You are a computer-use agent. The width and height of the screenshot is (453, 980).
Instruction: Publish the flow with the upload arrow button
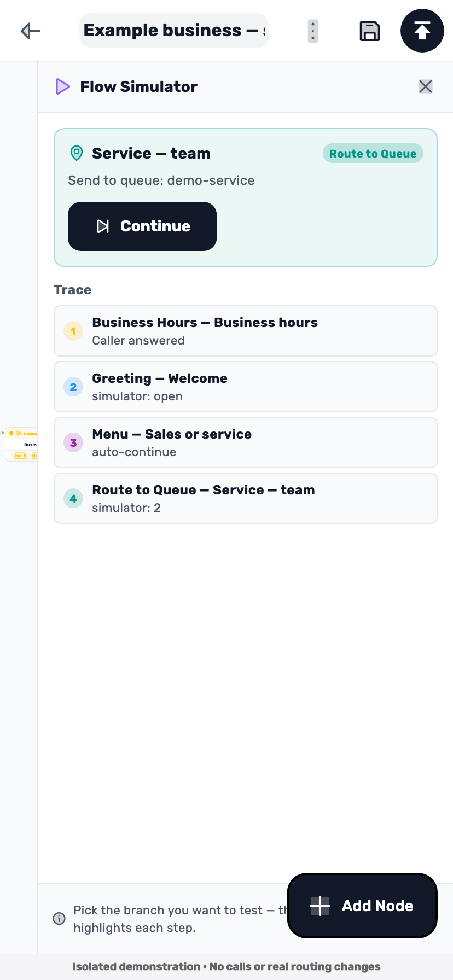422,31
